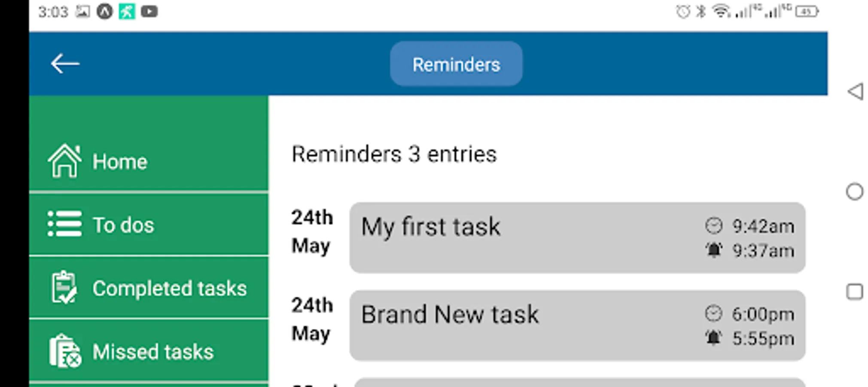Click clock icon on Brand New task
This screenshot has height=387, width=868.
(x=713, y=313)
